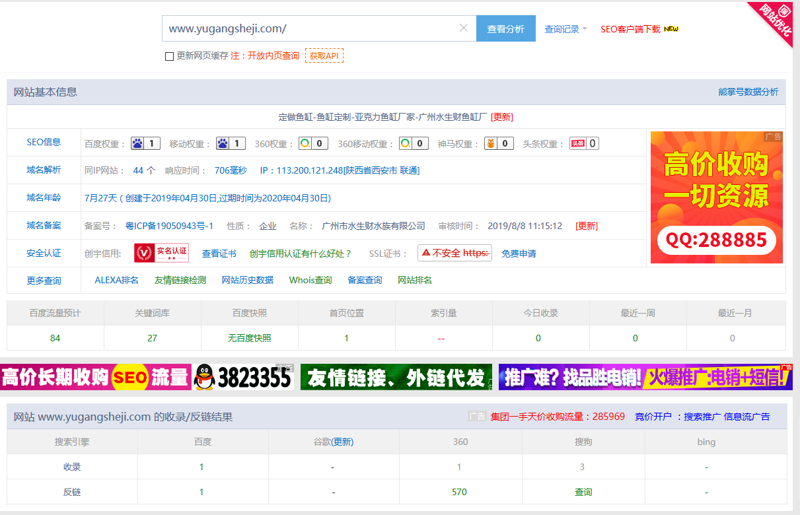Open the Whois查询 link
The width and height of the screenshot is (800, 515).
click(310, 280)
